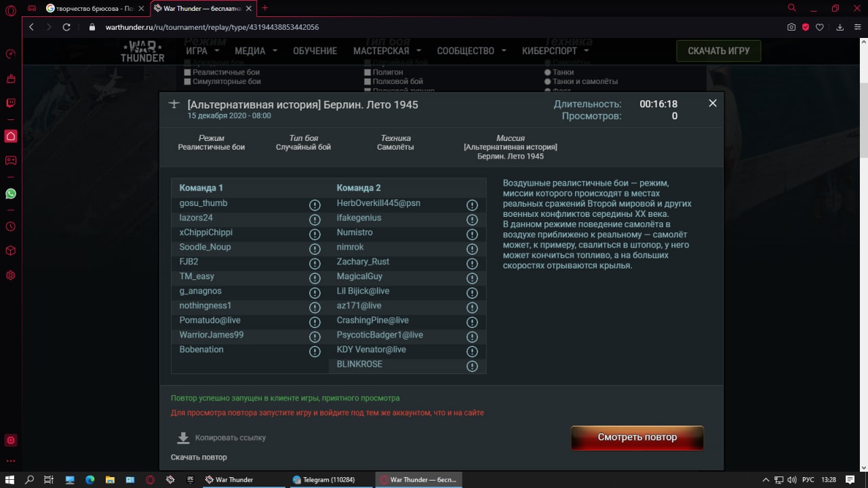
Task: Expand the ИГРА menu
Action: click(x=202, y=51)
